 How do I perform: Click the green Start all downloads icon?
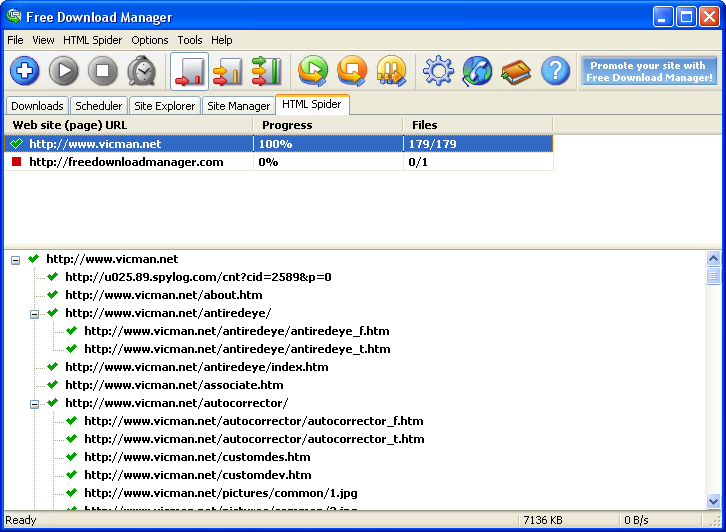pos(313,71)
